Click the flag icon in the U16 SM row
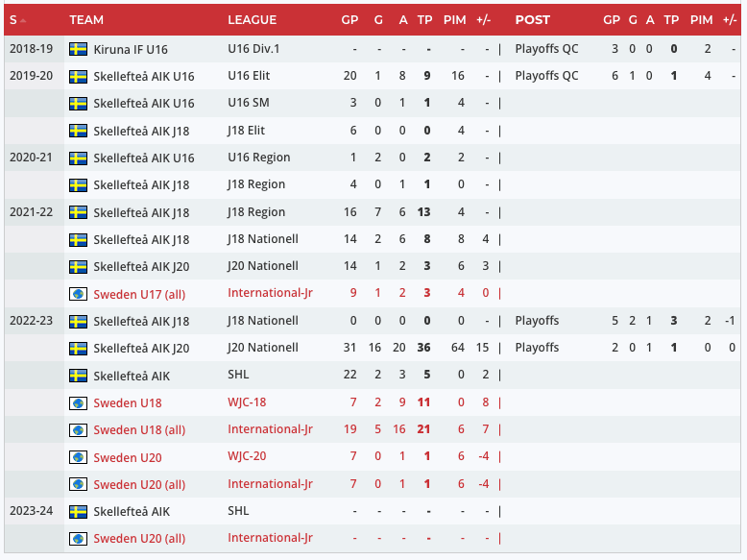Viewport: 747px width, 560px height. [79, 103]
